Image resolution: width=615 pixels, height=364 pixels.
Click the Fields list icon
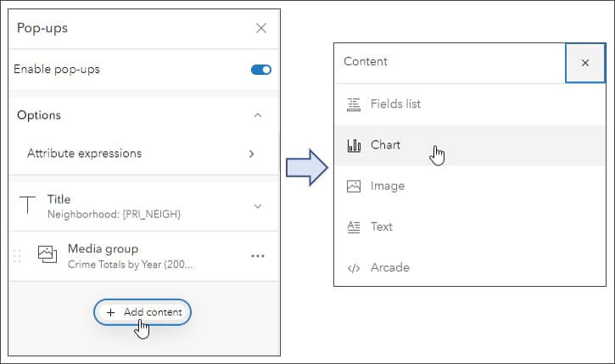point(354,104)
